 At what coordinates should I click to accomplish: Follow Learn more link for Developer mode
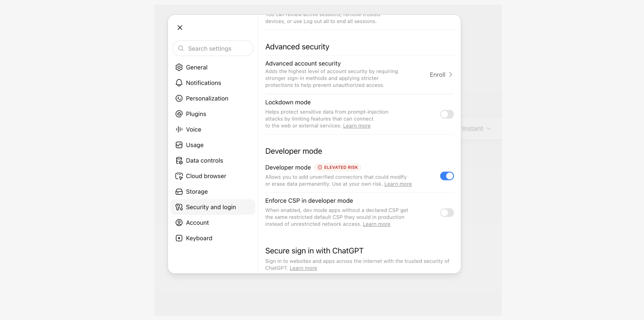tap(398, 184)
